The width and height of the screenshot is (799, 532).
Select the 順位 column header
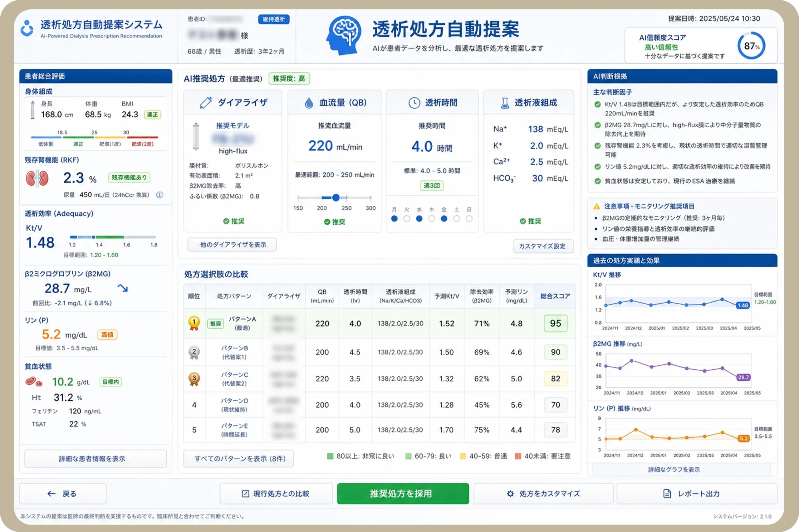pos(194,296)
